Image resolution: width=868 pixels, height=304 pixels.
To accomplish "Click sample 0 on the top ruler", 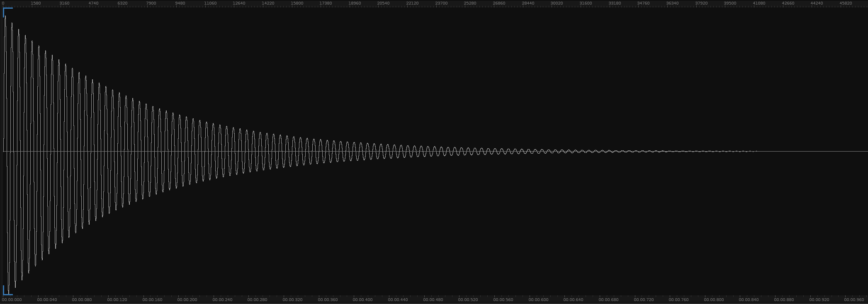I will [x=3, y=3].
